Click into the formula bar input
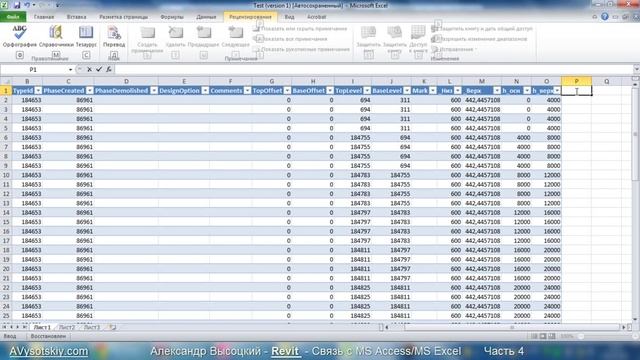The height and width of the screenshot is (360, 640). [373, 69]
